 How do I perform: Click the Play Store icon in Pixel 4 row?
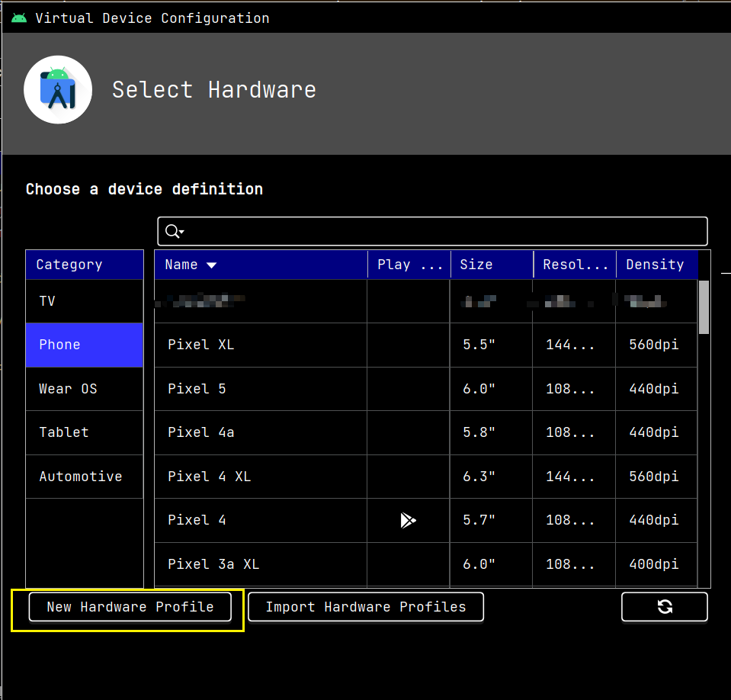[x=408, y=520]
